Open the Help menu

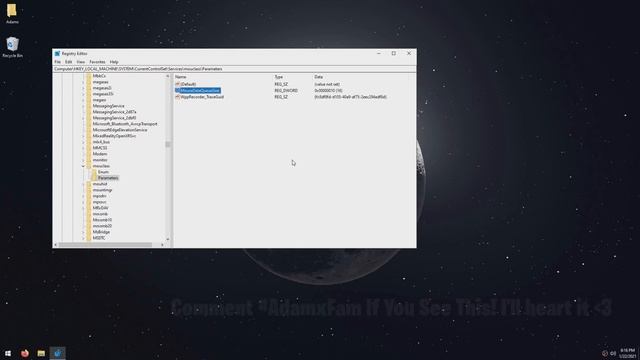(114, 62)
